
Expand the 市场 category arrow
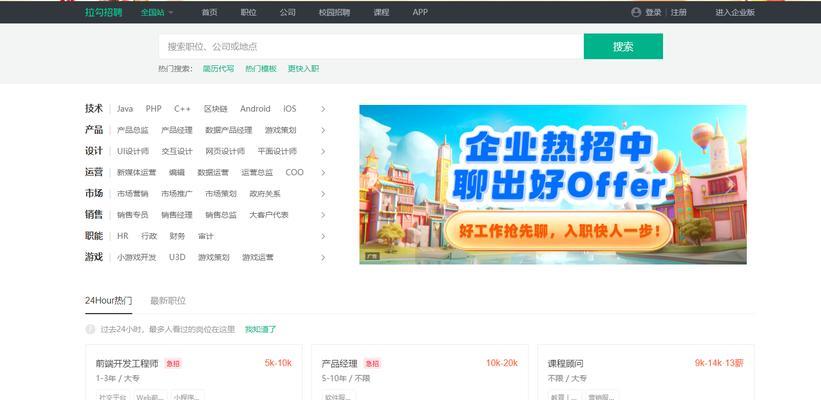tap(323, 194)
